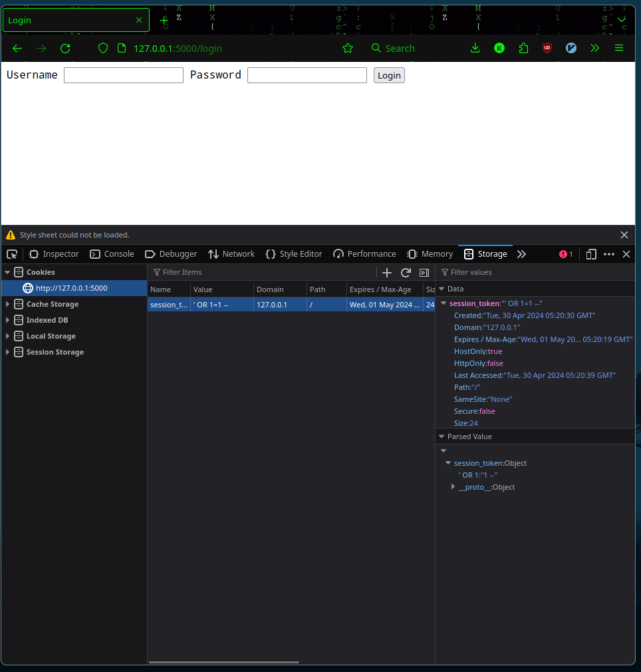Show more toolbar tools overflow
Screen dimensions: 641x672
tap(594, 48)
